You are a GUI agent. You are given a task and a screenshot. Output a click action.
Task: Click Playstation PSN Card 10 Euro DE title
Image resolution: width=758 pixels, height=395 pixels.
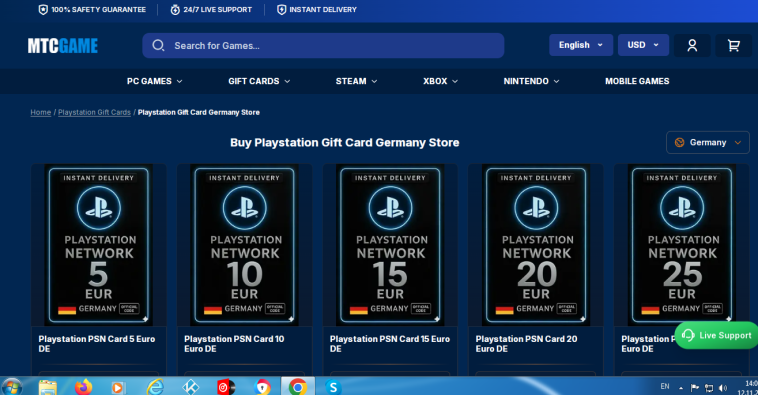tap(234, 344)
